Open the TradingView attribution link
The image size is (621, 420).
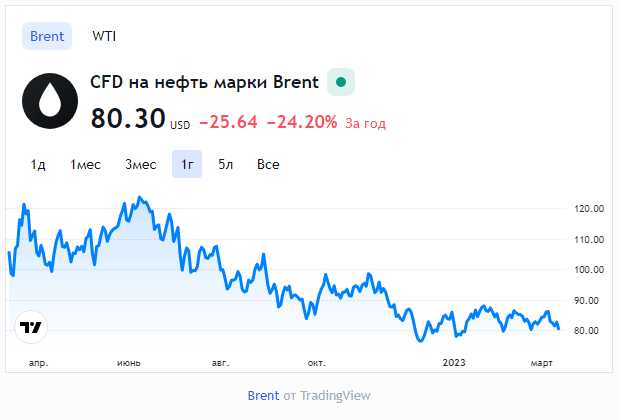tap(335, 395)
